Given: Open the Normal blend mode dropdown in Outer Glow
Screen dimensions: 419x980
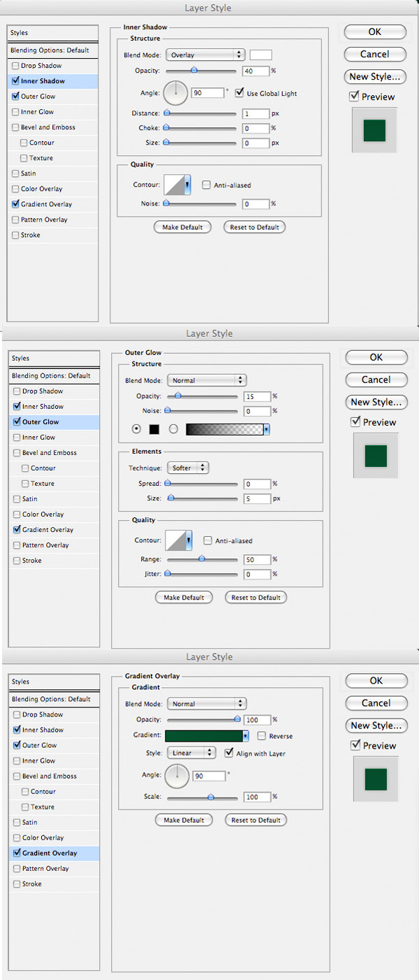Looking at the screenshot, I should click(x=207, y=380).
